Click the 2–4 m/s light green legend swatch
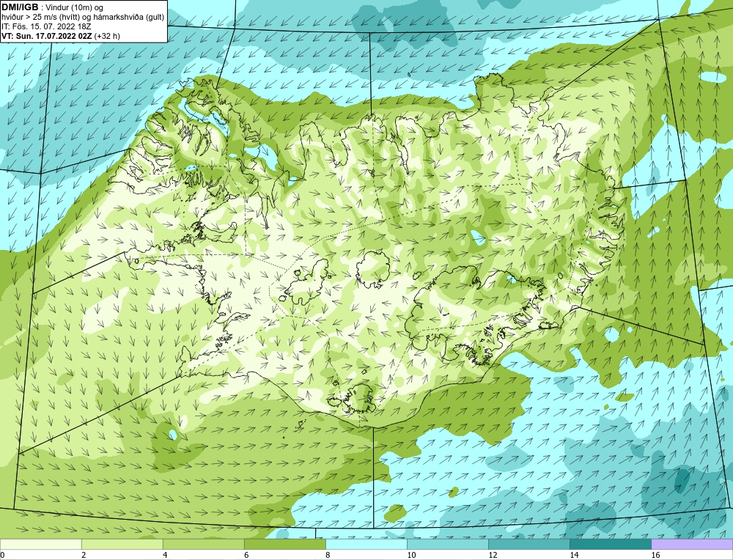Image resolution: width=733 pixels, height=560 pixels. [x=122, y=544]
